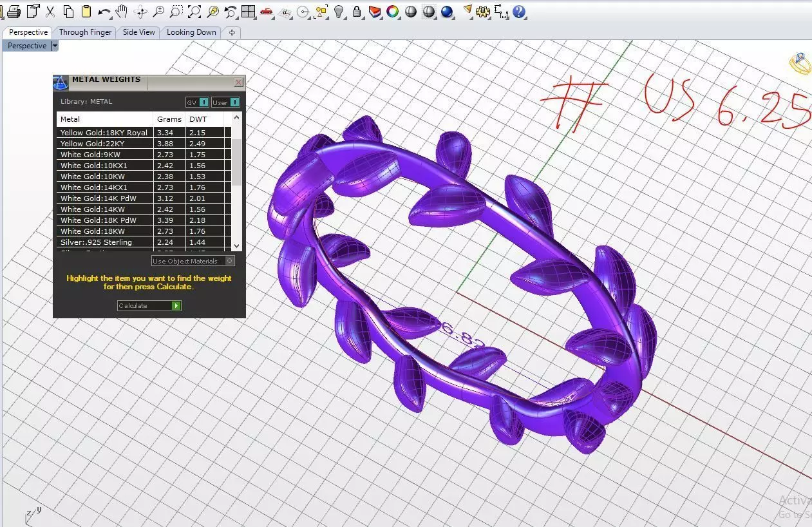812x527 pixels.
Task: Open the color wheel properties icon
Action: 392,12
